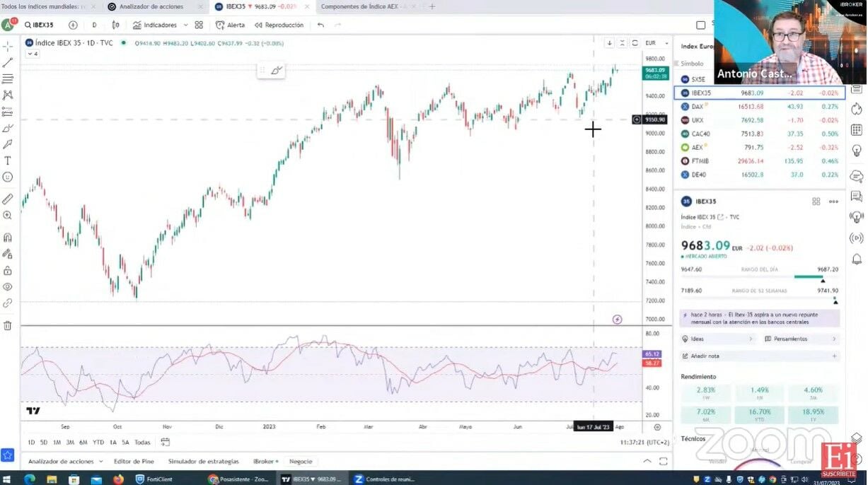868x485 pixels.
Task: Select the ruler measure tool
Action: click(x=8, y=199)
